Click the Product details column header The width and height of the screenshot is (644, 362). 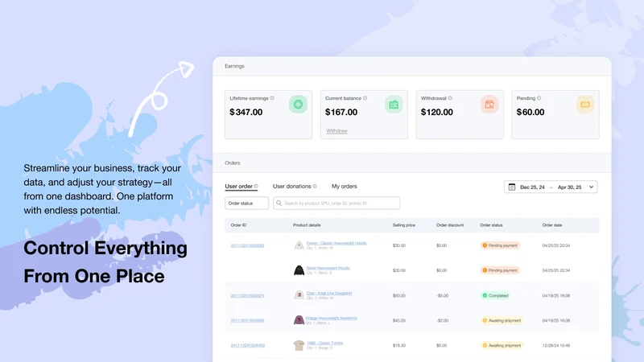coord(307,225)
